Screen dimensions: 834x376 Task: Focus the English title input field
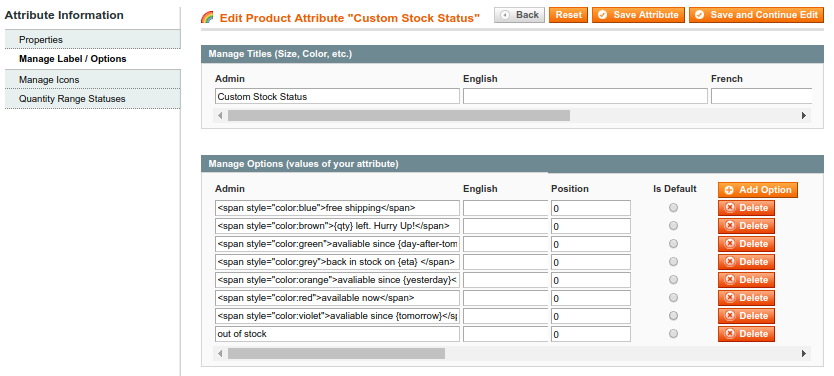(585, 96)
